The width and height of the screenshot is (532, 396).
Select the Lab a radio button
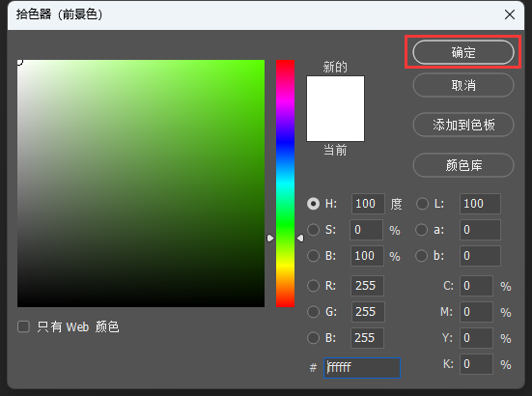click(421, 230)
